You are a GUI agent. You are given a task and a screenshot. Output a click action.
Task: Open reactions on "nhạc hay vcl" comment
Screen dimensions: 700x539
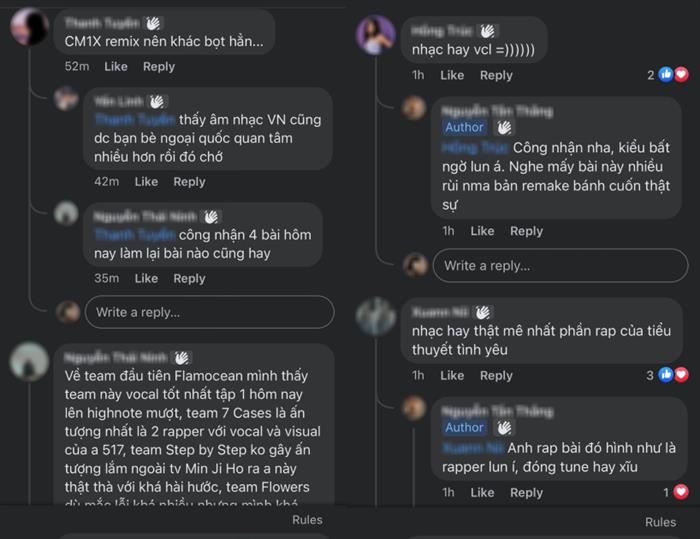pyautogui.click(x=672, y=74)
